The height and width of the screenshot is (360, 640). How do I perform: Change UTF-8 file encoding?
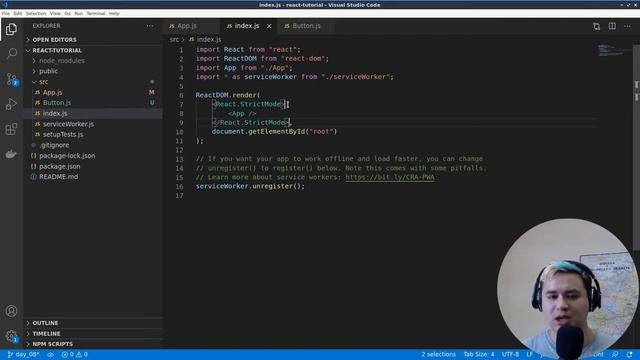click(x=510, y=354)
